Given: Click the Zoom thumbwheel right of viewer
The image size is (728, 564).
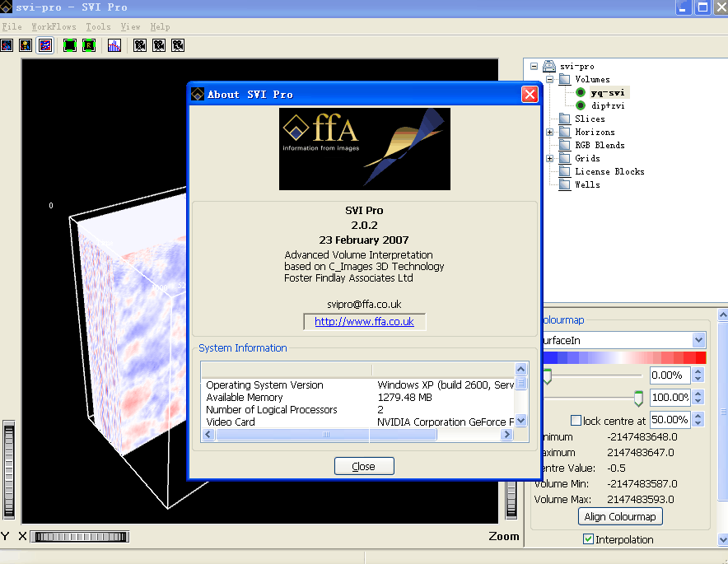Looking at the screenshot, I should coord(511,500).
